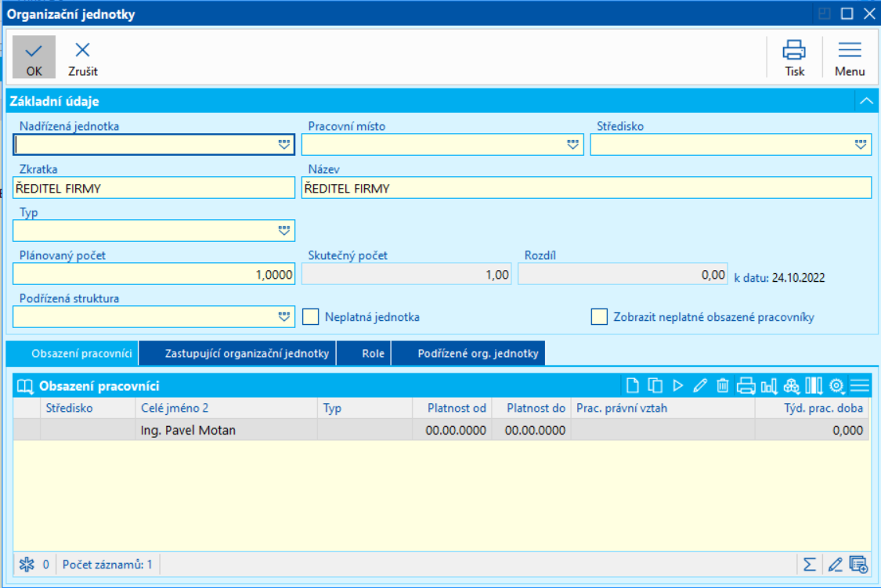The image size is (881, 588).
Task: Click the Plánovaný počet field
Action: pos(153,274)
